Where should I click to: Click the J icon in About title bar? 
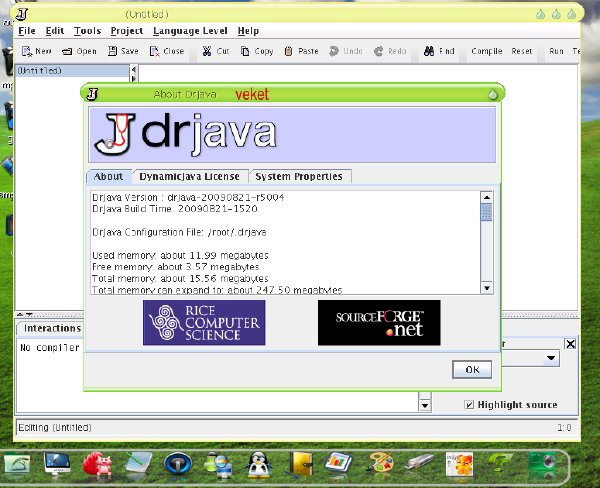92,94
